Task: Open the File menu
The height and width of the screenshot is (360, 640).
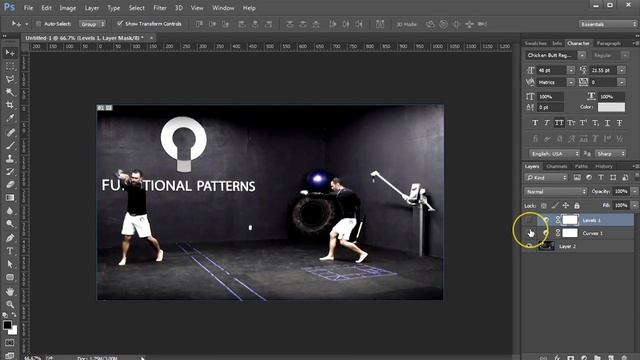Action: point(28,8)
